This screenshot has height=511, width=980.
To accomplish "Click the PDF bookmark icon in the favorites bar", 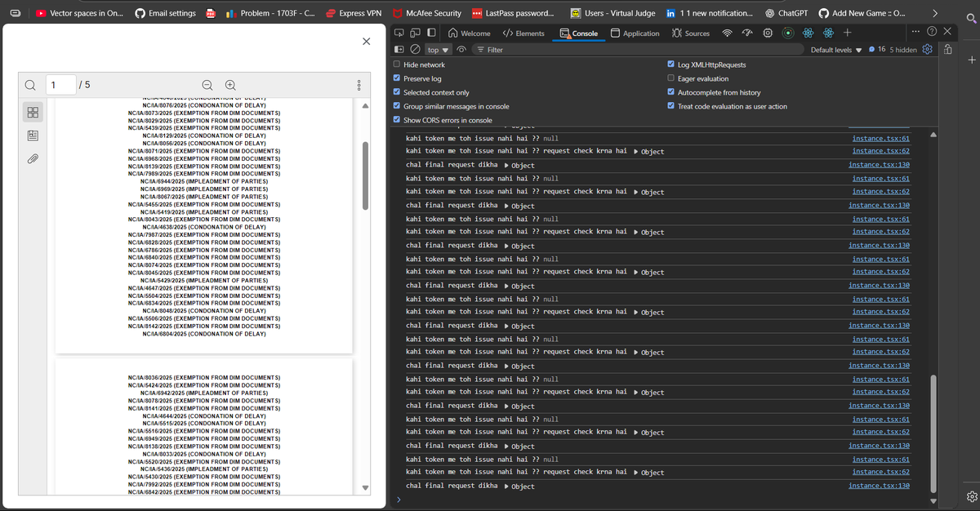I will (x=210, y=14).
